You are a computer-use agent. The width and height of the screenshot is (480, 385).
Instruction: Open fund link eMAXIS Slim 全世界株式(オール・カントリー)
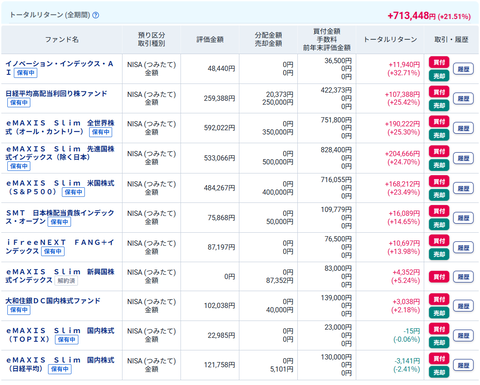click(60, 127)
